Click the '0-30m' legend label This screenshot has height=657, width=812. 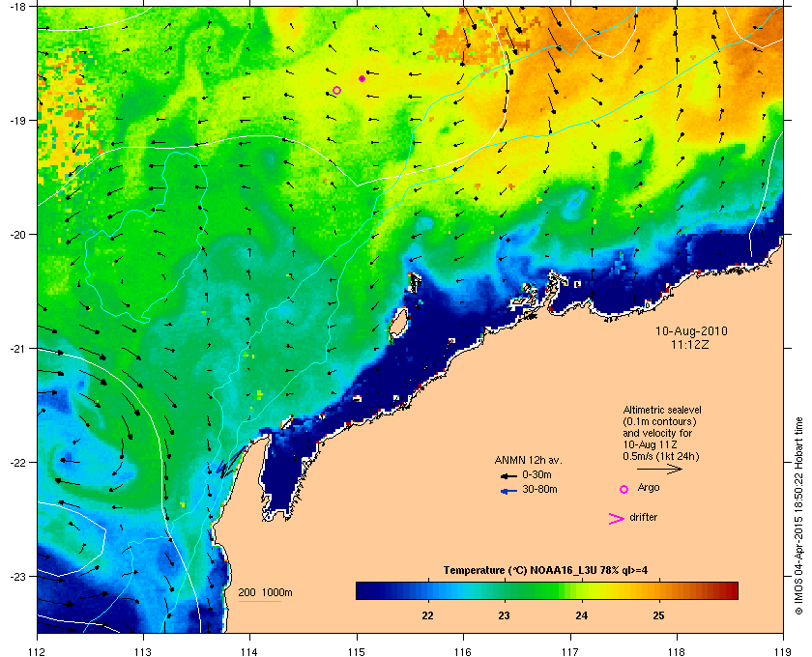click(536, 474)
